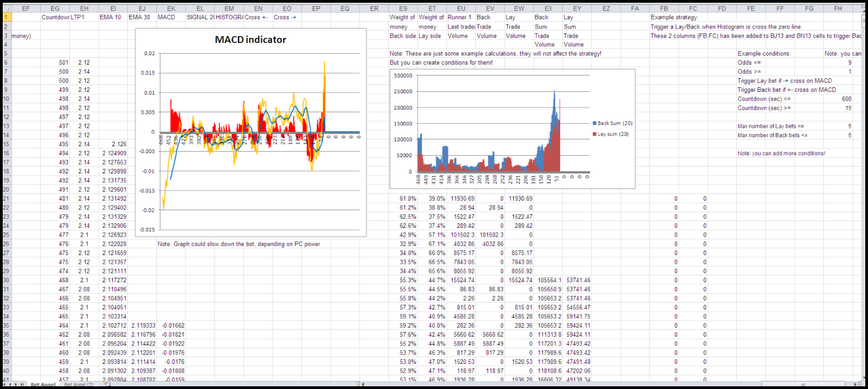Select column header EK
The height and width of the screenshot is (389, 868).
point(171,8)
